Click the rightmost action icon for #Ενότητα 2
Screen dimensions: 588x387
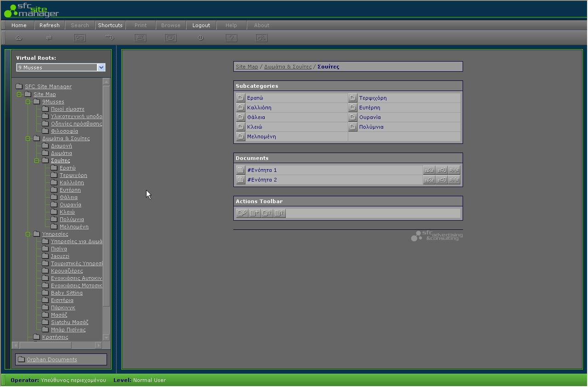point(454,180)
